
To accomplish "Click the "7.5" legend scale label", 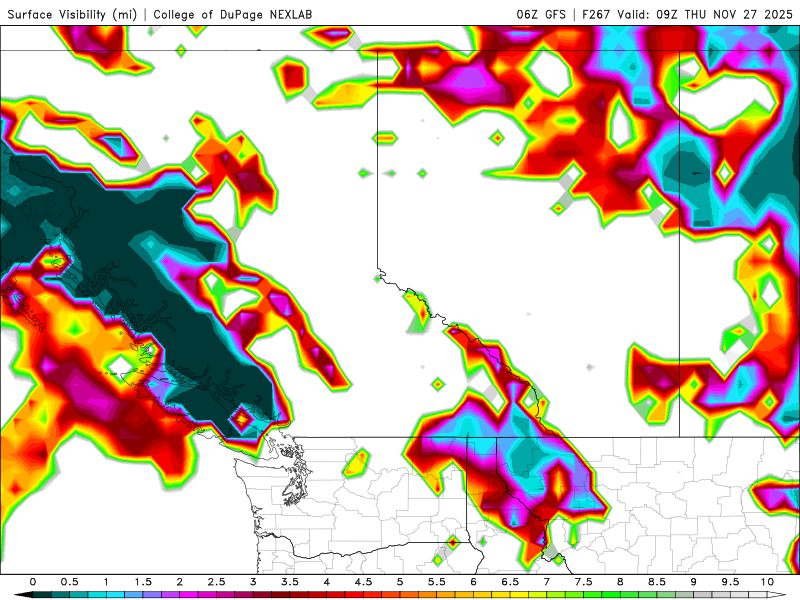I will [584, 582].
